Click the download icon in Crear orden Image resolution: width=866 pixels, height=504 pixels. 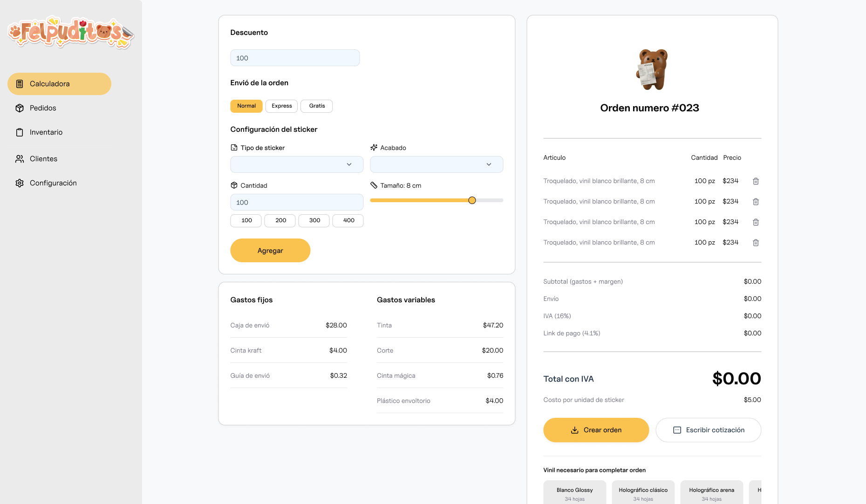(x=575, y=430)
